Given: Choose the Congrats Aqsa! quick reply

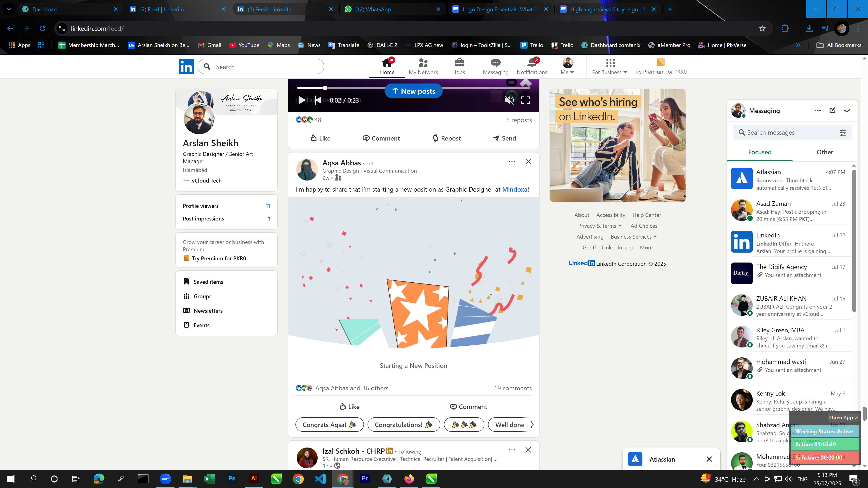Looking at the screenshot, I should click(x=329, y=425).
